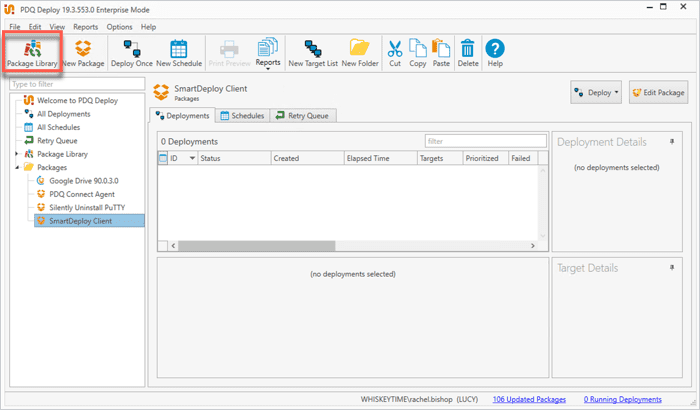Viewport: 700px width, 410px height.
Task: Open the Options menu
Action: 119,27
